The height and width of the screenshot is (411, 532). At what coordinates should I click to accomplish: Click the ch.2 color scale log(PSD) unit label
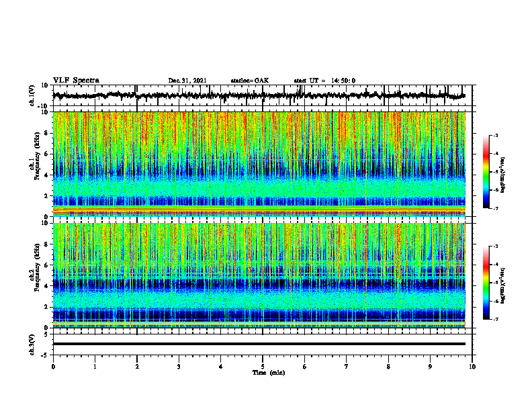coord(503,286)
